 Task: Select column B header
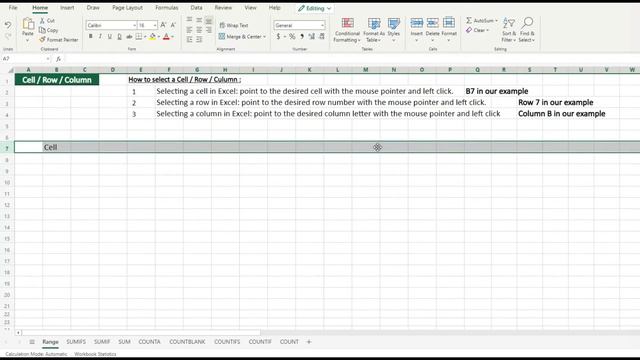[x=56, y=70]
